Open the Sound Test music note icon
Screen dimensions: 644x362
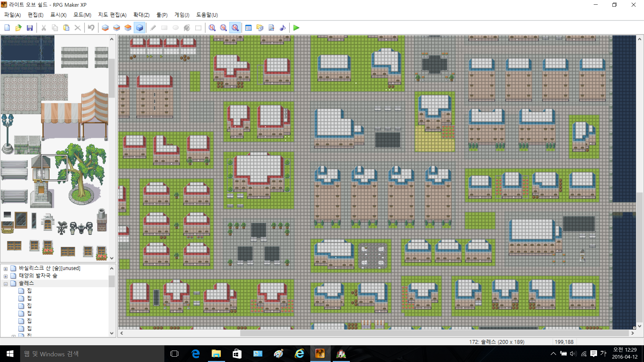coord(283,28)
